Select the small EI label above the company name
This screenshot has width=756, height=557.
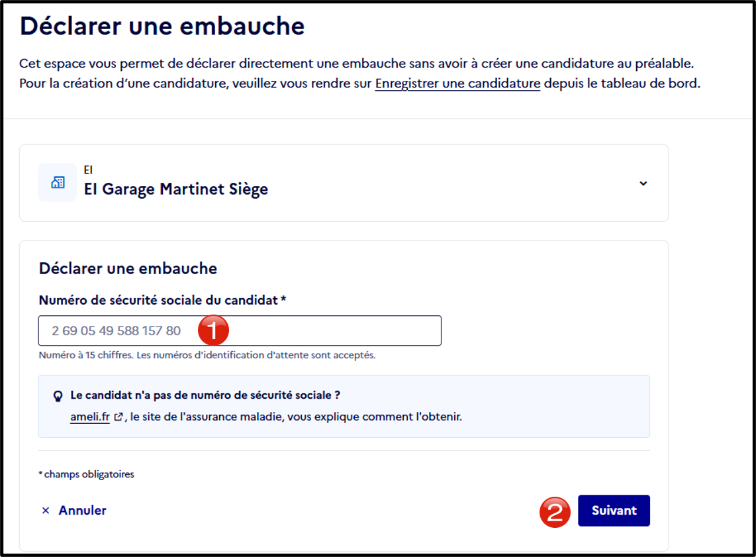(x=88, y=170)
